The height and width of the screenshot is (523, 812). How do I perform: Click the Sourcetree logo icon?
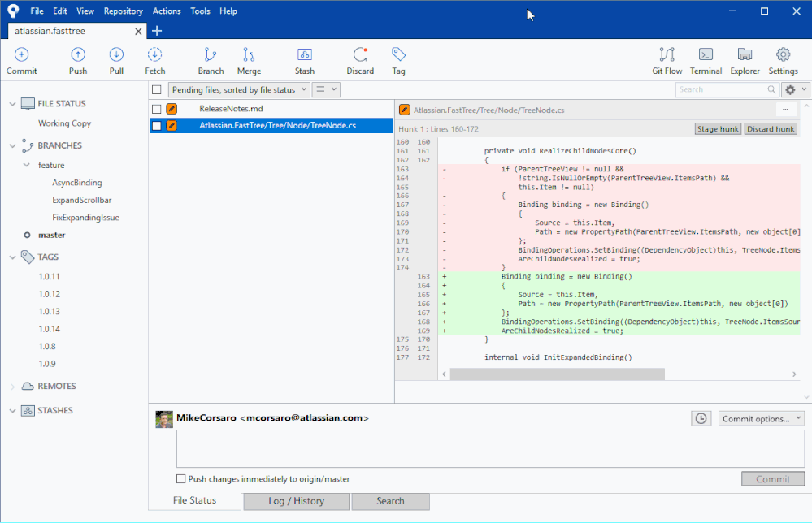13,11
